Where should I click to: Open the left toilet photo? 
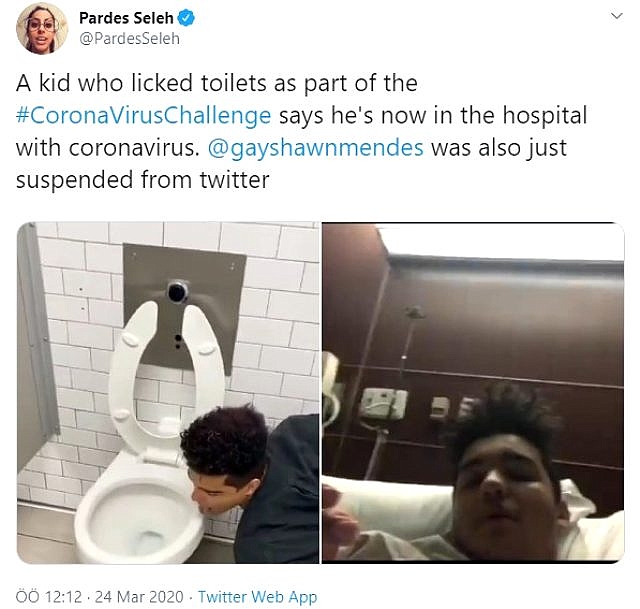(x=168, y=392)
